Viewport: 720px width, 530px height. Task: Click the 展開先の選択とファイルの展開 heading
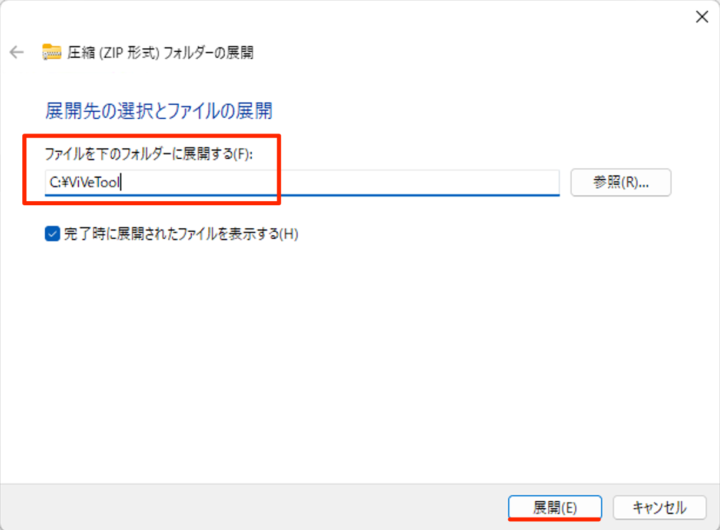pos(159,111)
